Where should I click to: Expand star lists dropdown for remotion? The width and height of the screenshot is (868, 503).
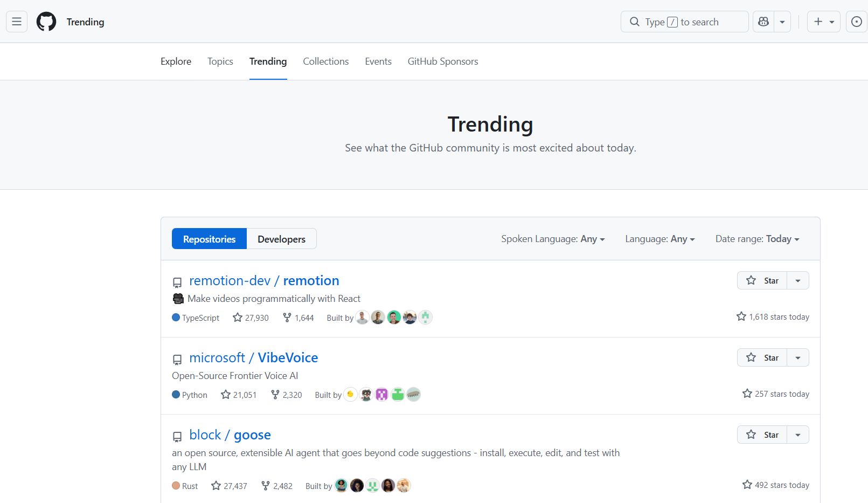point(798,280)
